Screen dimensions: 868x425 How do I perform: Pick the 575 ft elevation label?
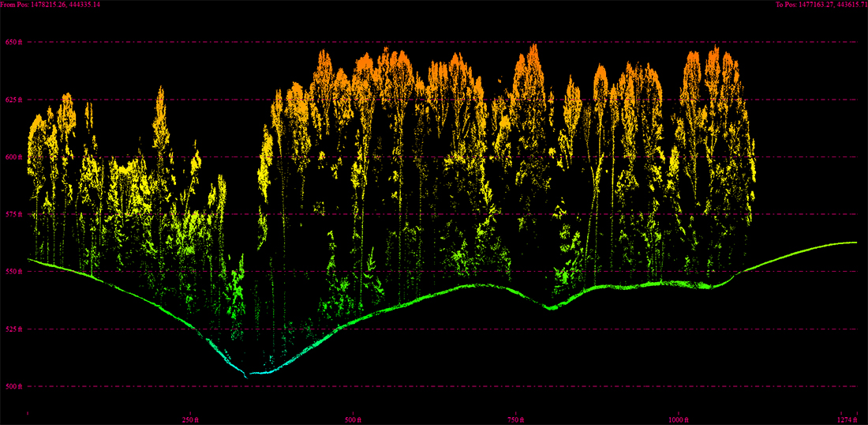14,214
